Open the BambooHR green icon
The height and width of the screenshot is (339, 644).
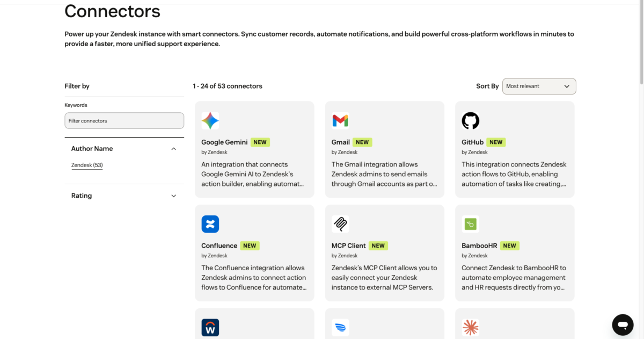coord(471,224)
